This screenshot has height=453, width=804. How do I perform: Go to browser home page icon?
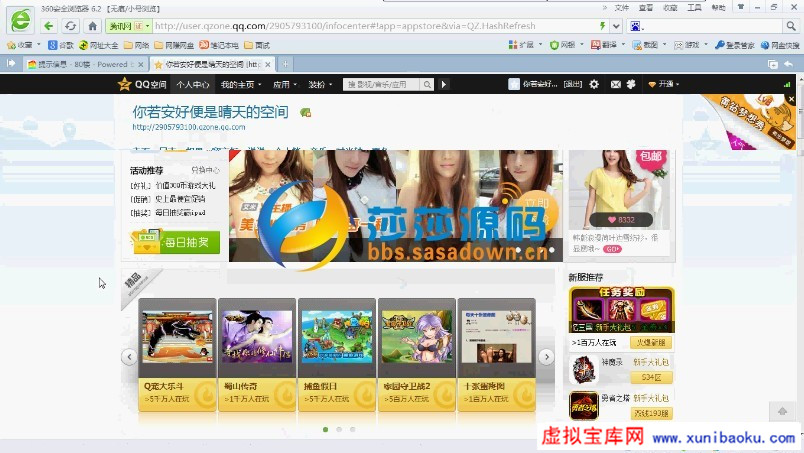pyautogui.click(x=92, y=26)
